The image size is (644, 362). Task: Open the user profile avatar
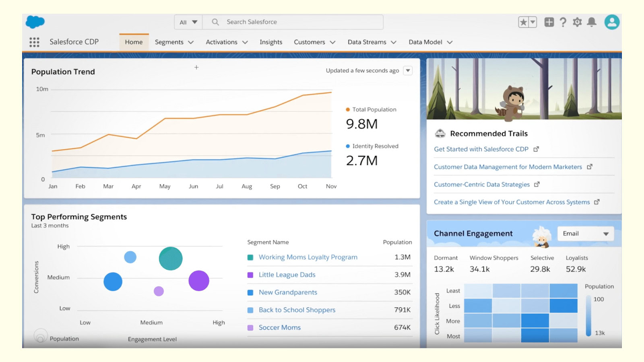(x=612, y=22)
